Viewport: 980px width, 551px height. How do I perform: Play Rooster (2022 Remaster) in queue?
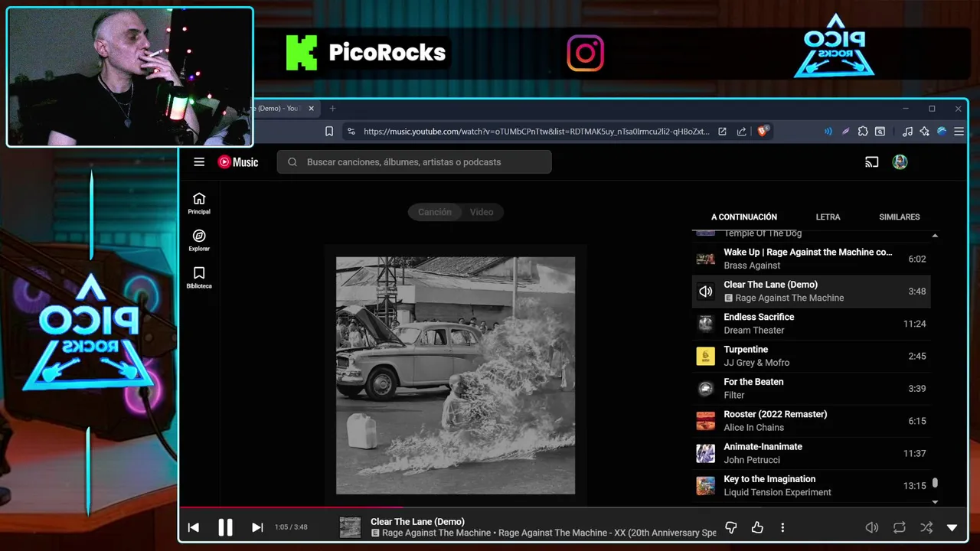click(811, 421)
